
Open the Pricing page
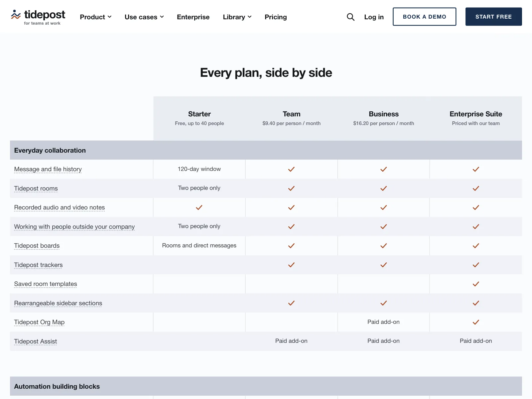[276, 17]
